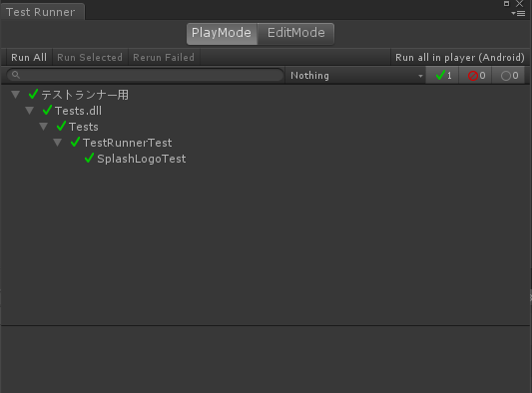This screenshot has height=393, width=532.
Task: Click the Run All button
Action: [29, 57]
